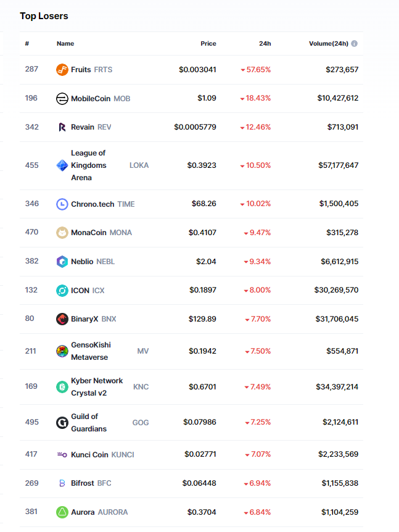Viewport: 399px width, 532px height.
Task: Click the Aurora triangle logo icon
Action: (62, 512)
